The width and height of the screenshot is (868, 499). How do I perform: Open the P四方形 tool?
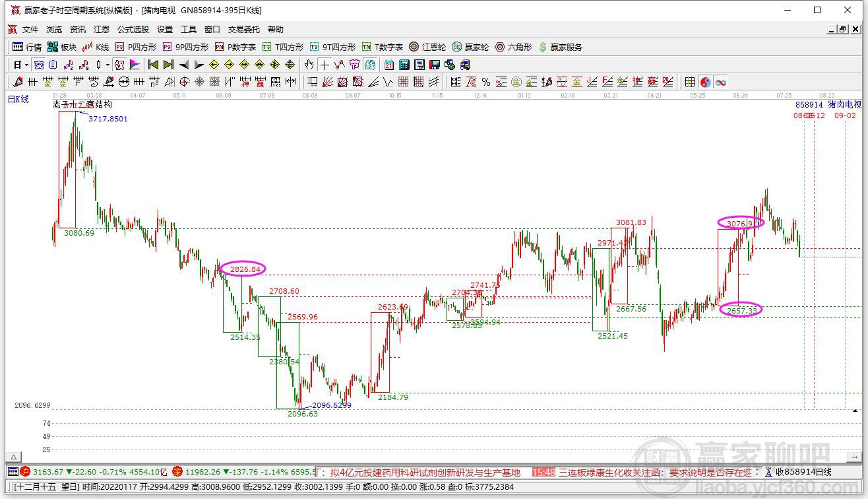(136, 47)
